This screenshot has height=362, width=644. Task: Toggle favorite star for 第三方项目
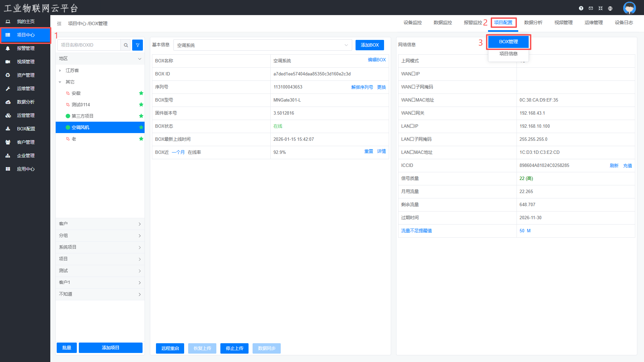141,116
